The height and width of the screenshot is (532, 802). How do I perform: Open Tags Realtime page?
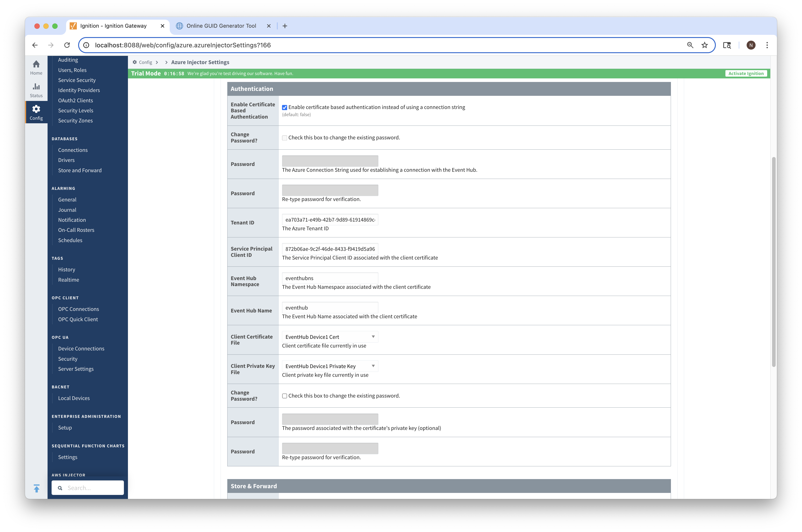tap(69, 280)
